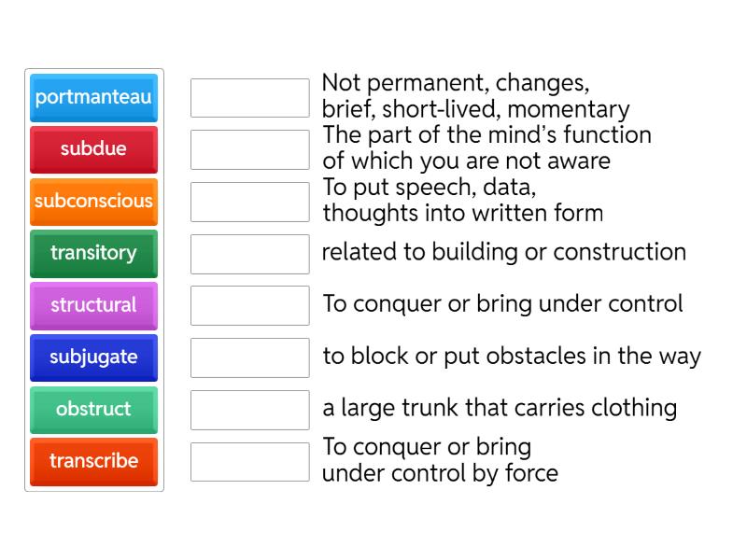
Task: Click the text 'to block or put obstacles in the way'
Action: tap(512, 357)
